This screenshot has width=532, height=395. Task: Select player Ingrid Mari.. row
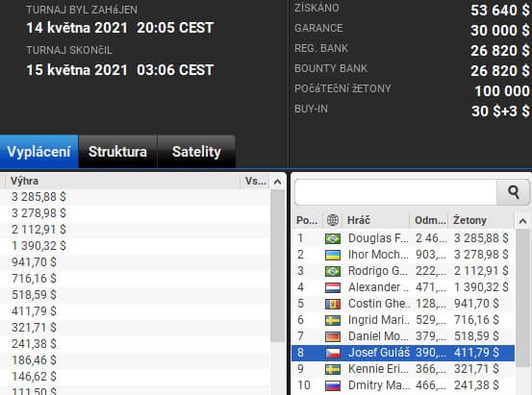pos(403,320)
